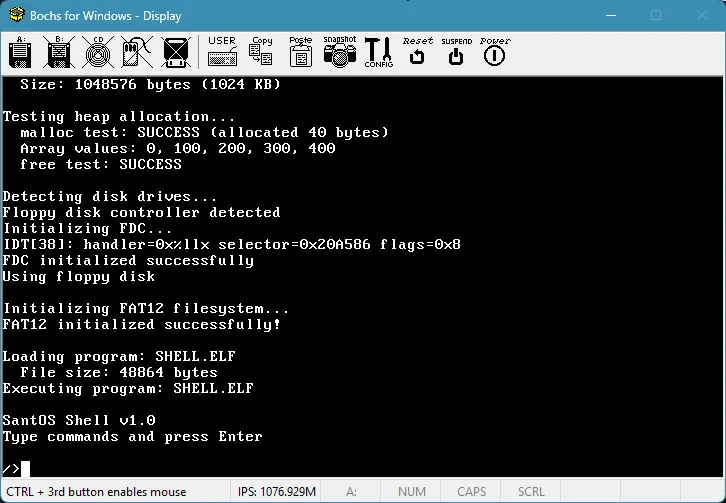This screenshot has width=726, height=503.
Task: Click 'Loading program: SHELL.ELF' line
Action: click(119, 356)
